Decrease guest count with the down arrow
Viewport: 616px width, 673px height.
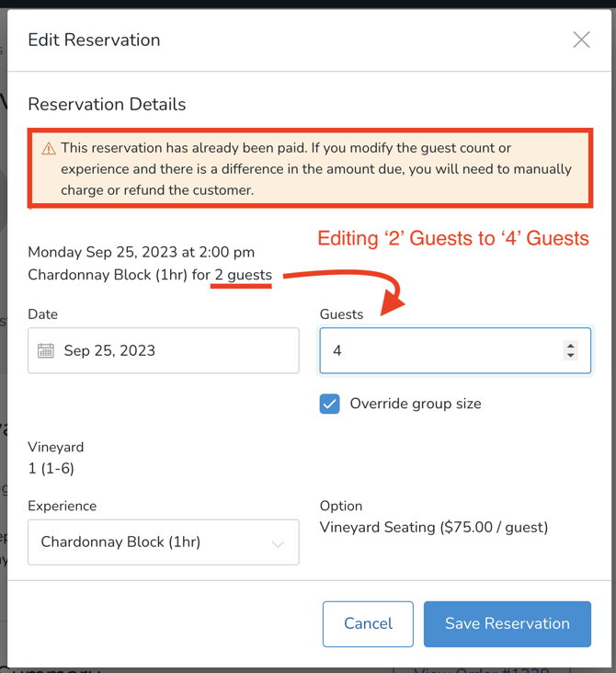pos(571,356)
